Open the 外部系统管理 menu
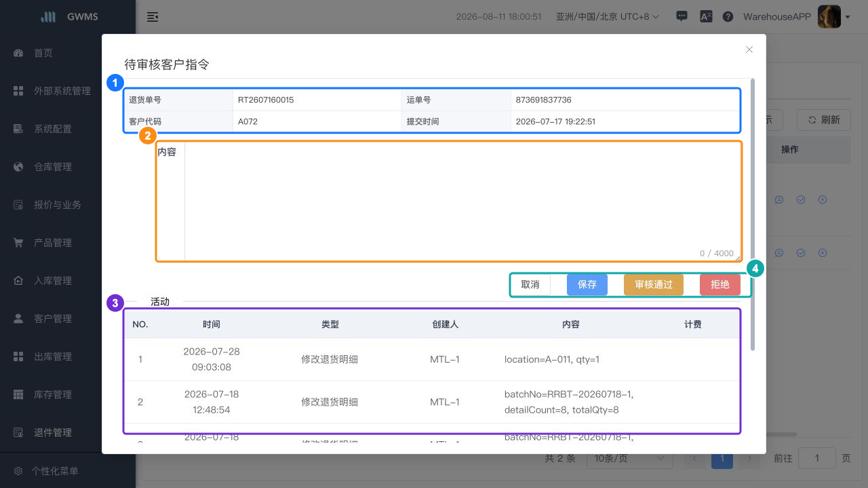The image size is (868, 488). tap(62, 91)
